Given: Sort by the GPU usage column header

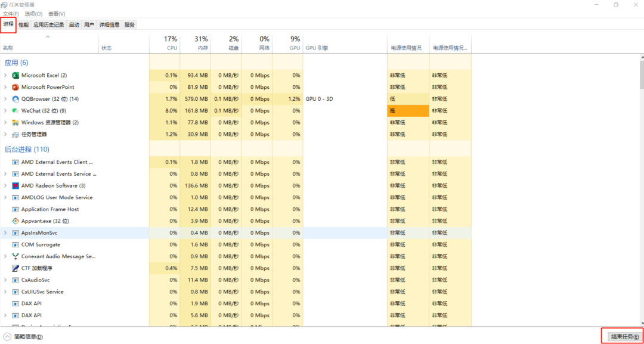Looking at the screenshot, I should [x=287, y=44].
